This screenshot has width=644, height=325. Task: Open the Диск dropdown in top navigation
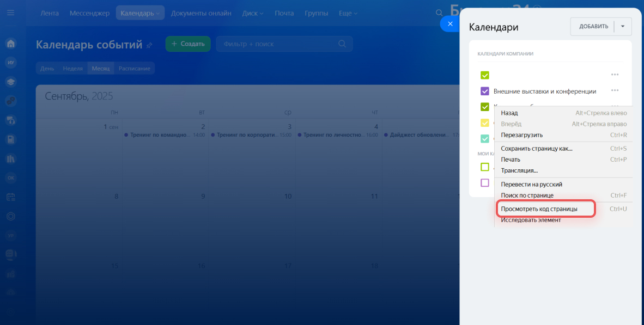252,13
